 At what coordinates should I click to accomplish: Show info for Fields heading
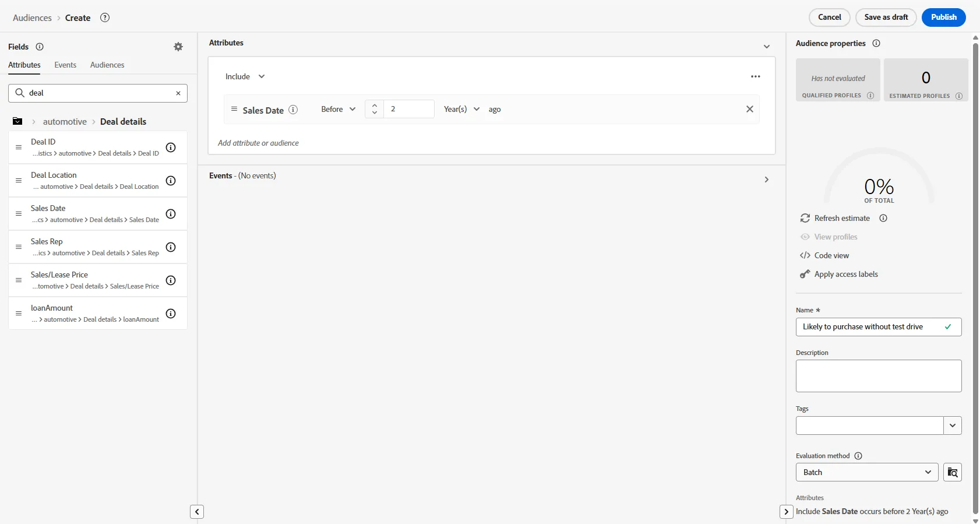click(40, 47)
